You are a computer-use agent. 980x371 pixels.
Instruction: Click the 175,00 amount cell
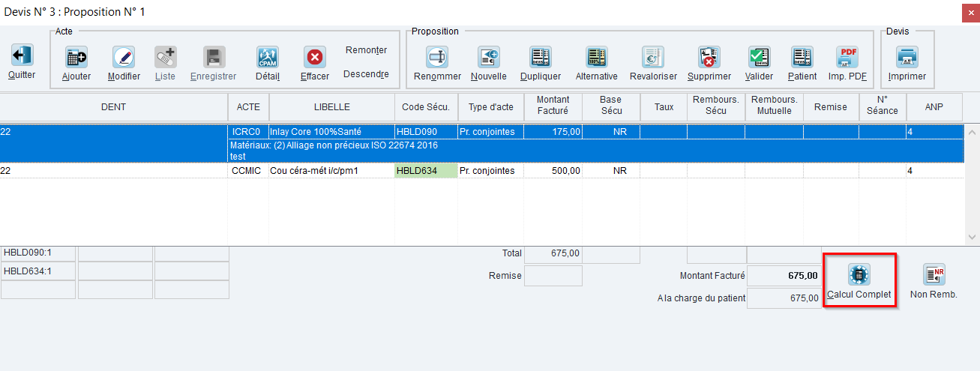553,131
